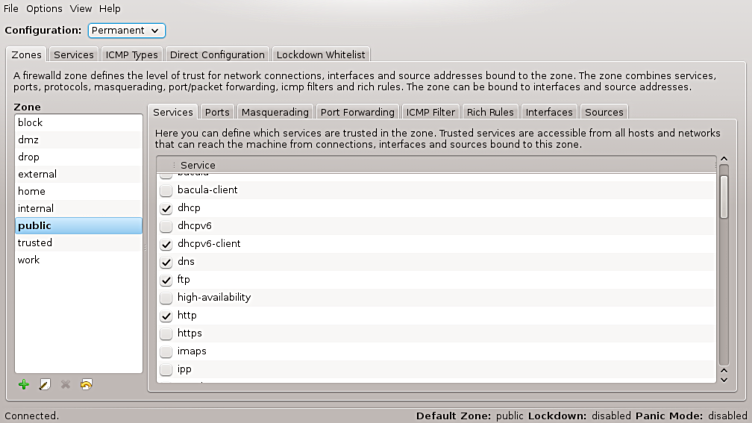Image resolution: width=752 pixels, height=423 pixels.
Task: Click the green plus Add Zone icon
Action: pos(24,385)
